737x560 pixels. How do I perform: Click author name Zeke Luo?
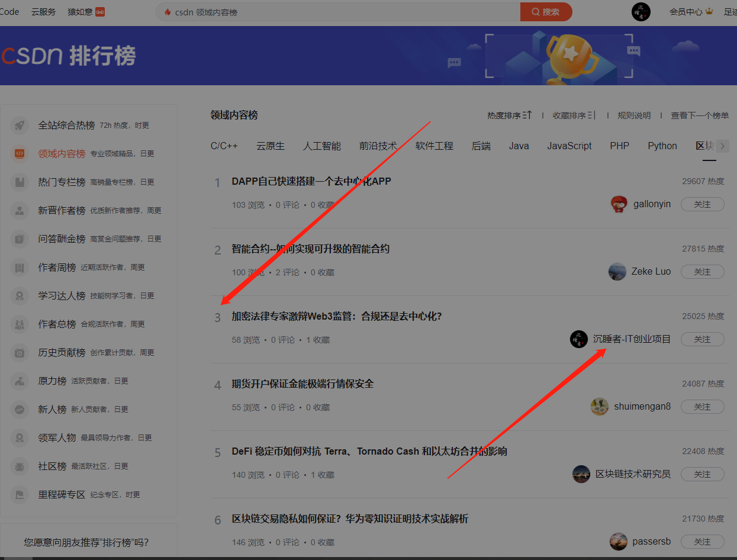(651, 272)
